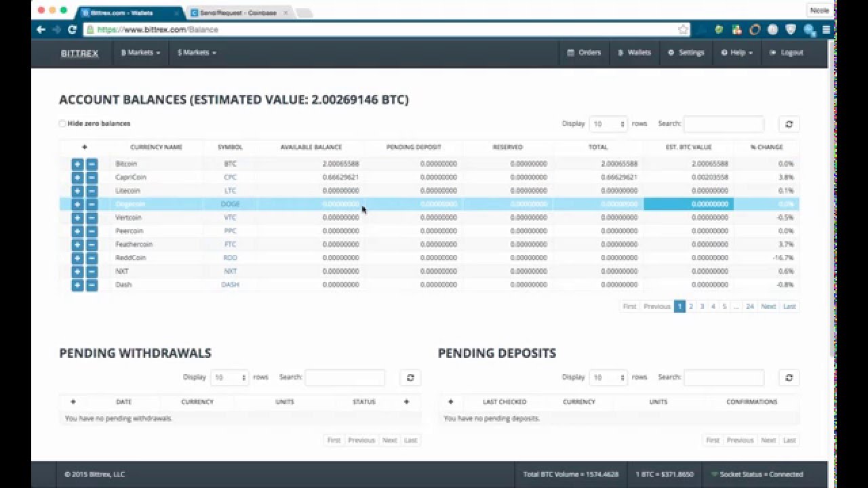Open the Wallets page
Screen dimensions: 868x488
click(635, 53)
